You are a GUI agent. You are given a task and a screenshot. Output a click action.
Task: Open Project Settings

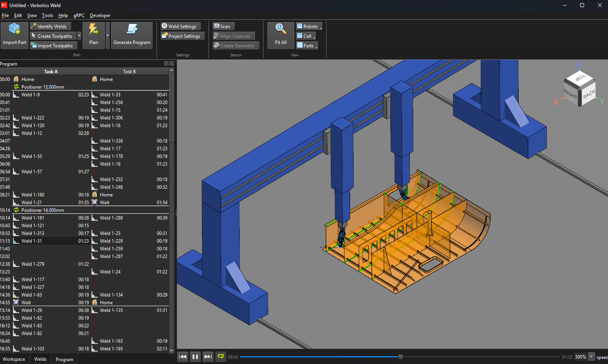[182, 36]
